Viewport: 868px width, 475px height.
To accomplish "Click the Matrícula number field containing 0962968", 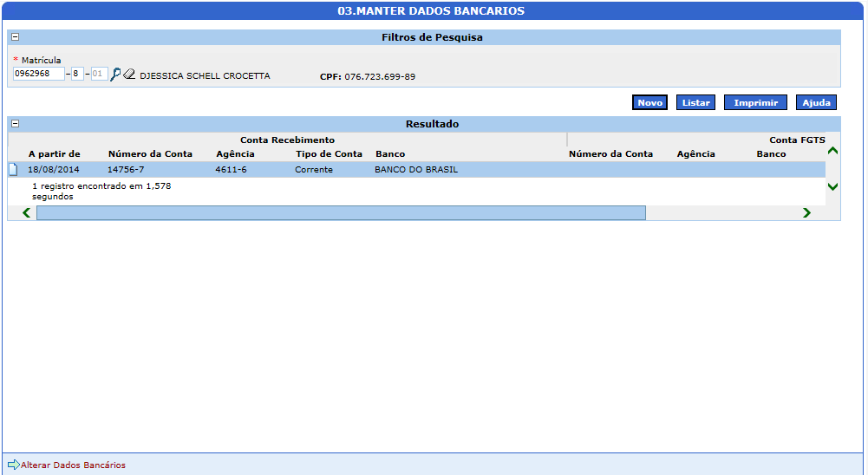I will [x=39, y=75].
